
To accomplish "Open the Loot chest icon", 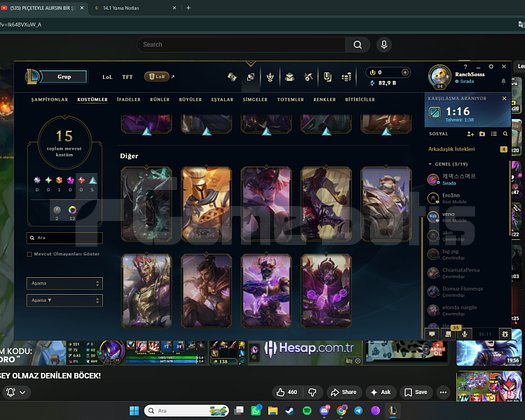I will pyautogui.click(x=290, y=77).
